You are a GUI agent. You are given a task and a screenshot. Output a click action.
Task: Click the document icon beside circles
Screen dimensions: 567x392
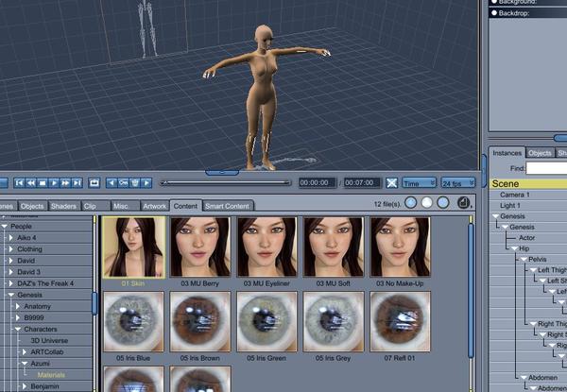(x=463, y=203)
